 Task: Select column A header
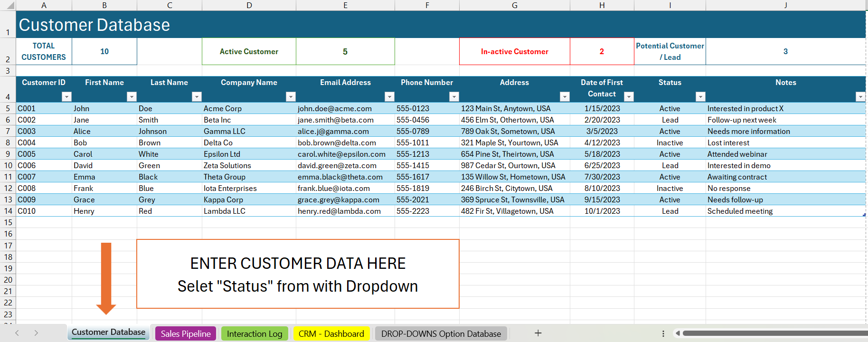(x=44, y=5)
